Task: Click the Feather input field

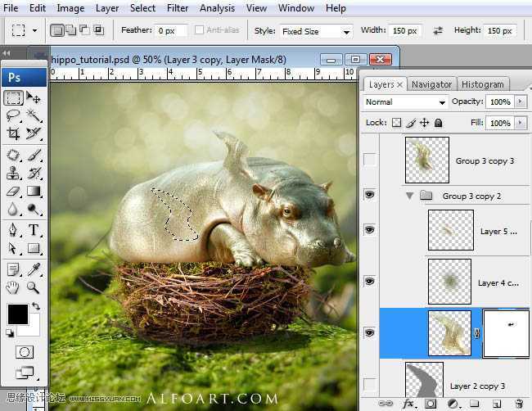Action: click(172, 31)
